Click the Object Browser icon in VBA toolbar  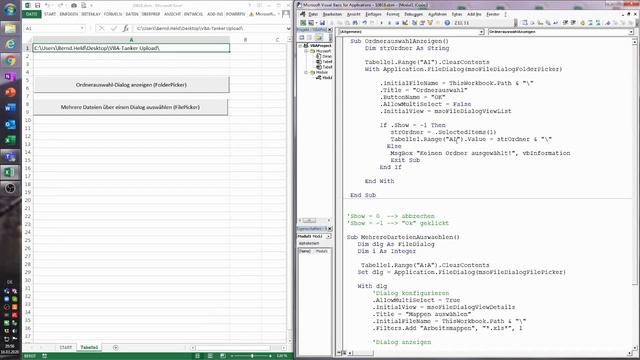point(430,23)
